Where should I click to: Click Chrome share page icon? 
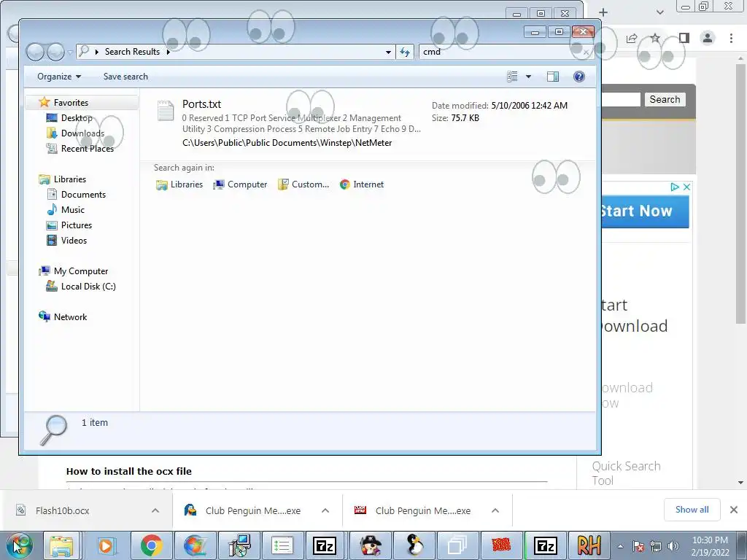pos(632,38)
